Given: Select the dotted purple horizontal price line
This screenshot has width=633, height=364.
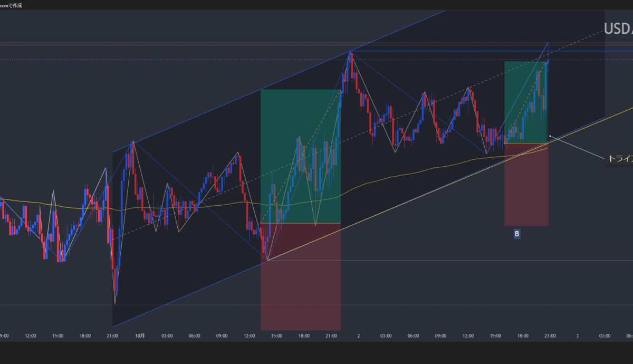Looking at the screenshot, I should pos(158,60).
